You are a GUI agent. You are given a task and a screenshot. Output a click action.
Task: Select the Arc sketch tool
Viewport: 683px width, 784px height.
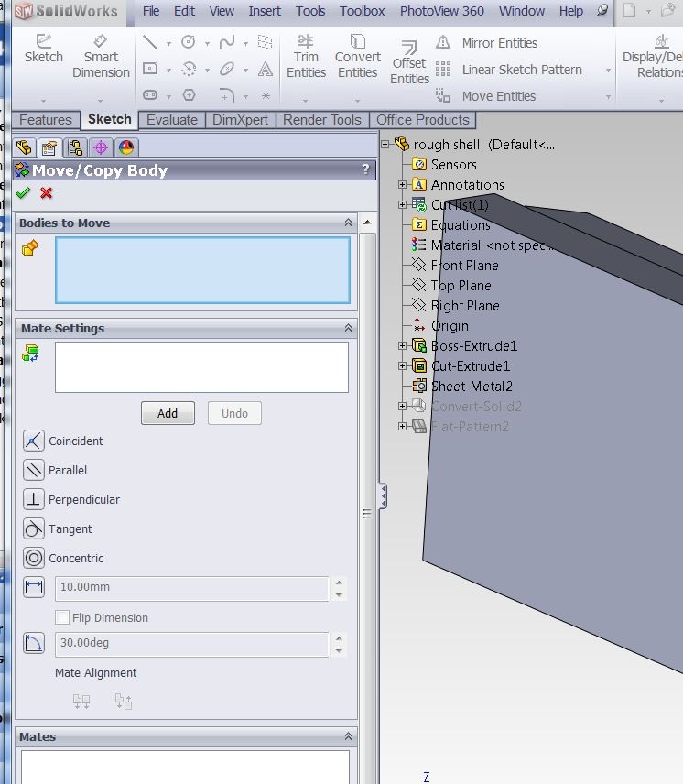click(x=189, y=69)
